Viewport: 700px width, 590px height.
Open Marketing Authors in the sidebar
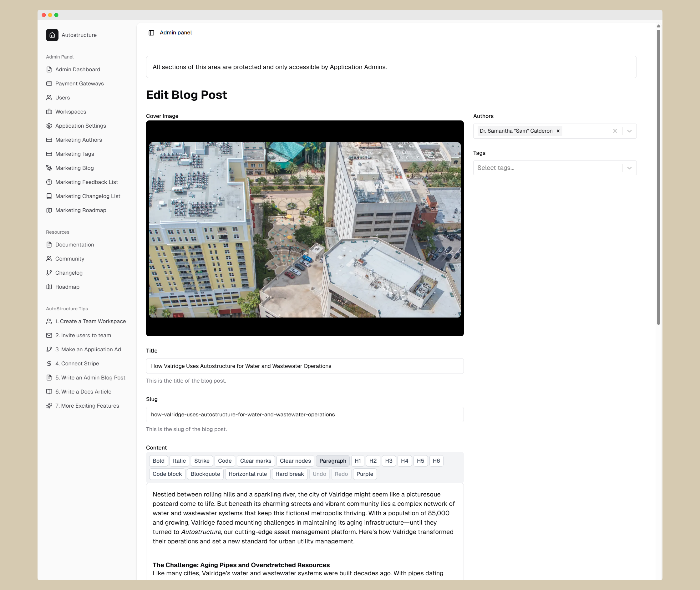tap(79, 140)
